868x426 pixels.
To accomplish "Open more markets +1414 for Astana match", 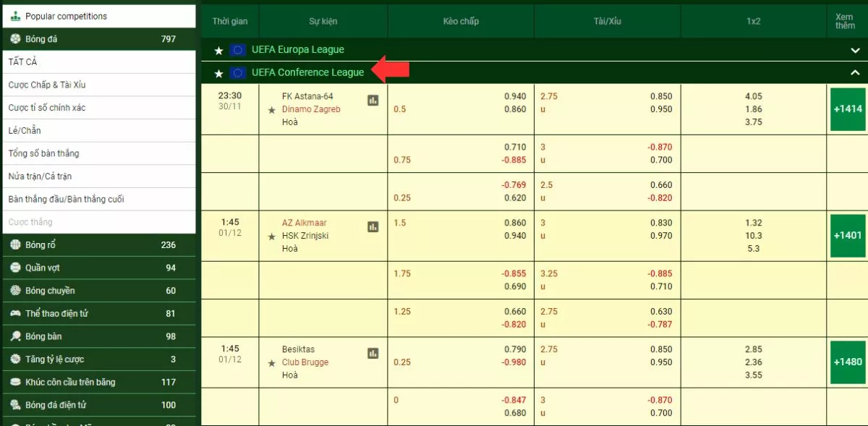I will pyautogui.click(x=848, y=109).
